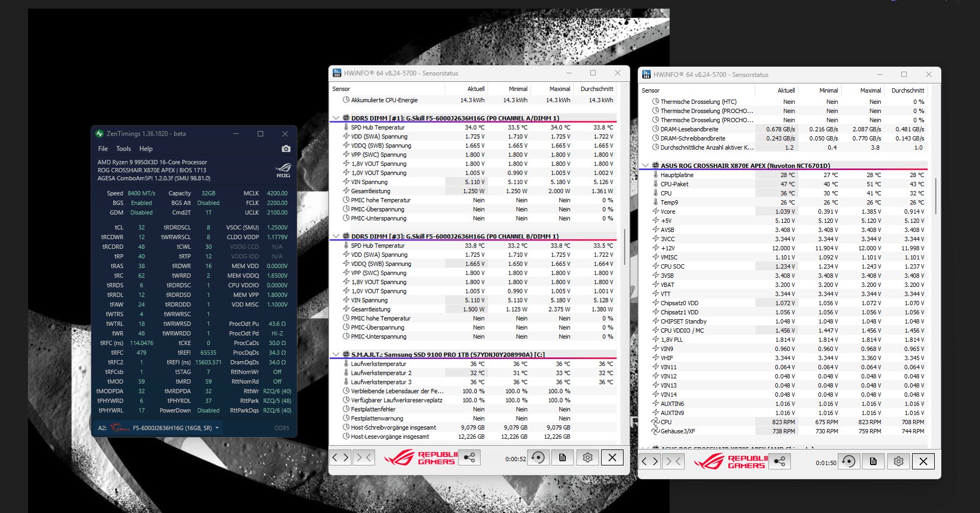Select the Festplattenwarnung row
Viewport: 980px width, 513px height.
point(474,418)
